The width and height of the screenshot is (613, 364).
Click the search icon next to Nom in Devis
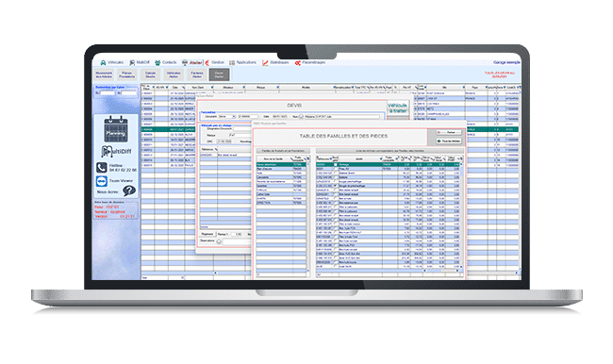pos(301,117)
